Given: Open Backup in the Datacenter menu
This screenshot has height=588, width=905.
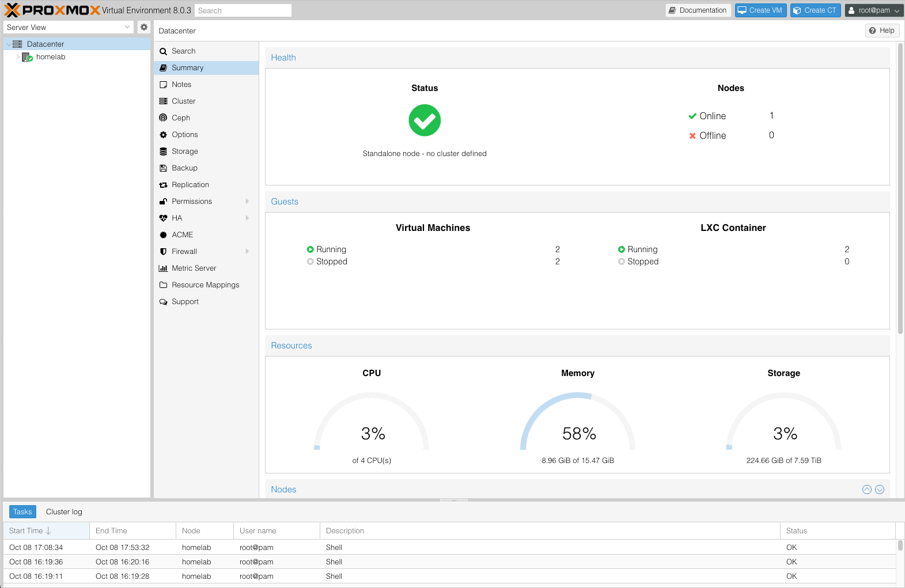Looking at the screenshot, I should coord(206,168).
